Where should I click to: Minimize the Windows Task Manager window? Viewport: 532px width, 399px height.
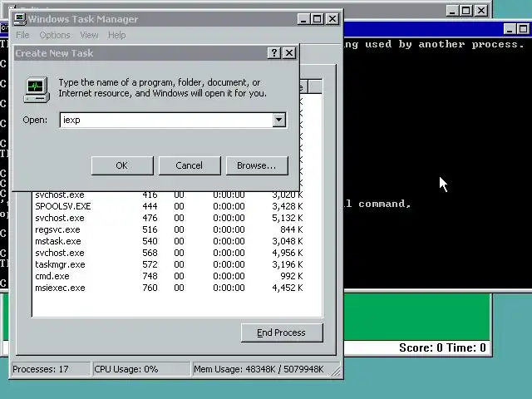303,19
